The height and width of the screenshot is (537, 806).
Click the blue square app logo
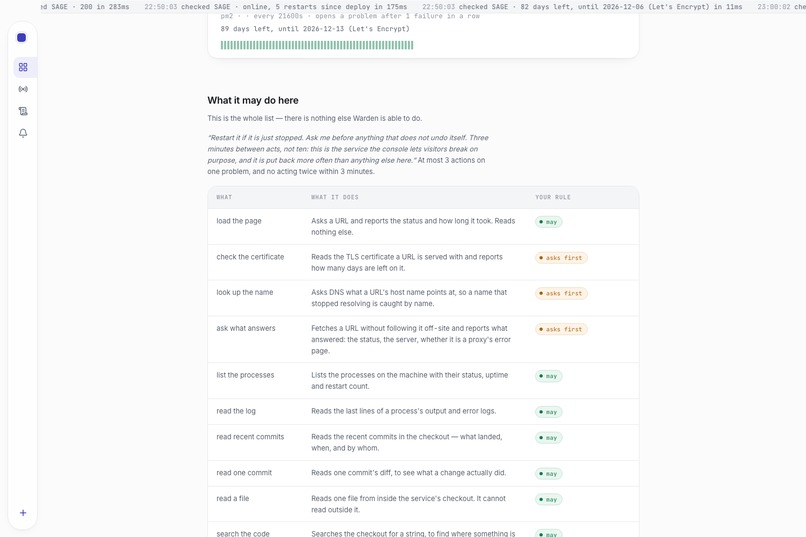(x=22, y=38)
